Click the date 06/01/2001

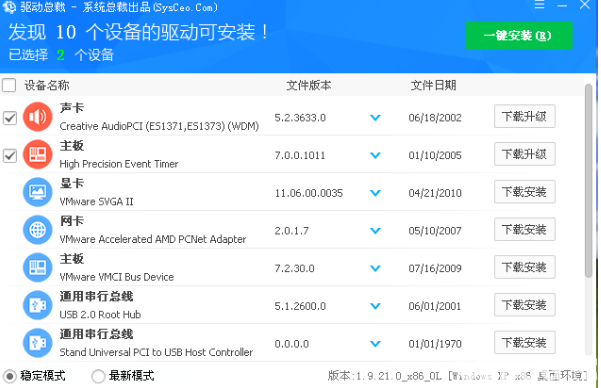tap(435, 306)
